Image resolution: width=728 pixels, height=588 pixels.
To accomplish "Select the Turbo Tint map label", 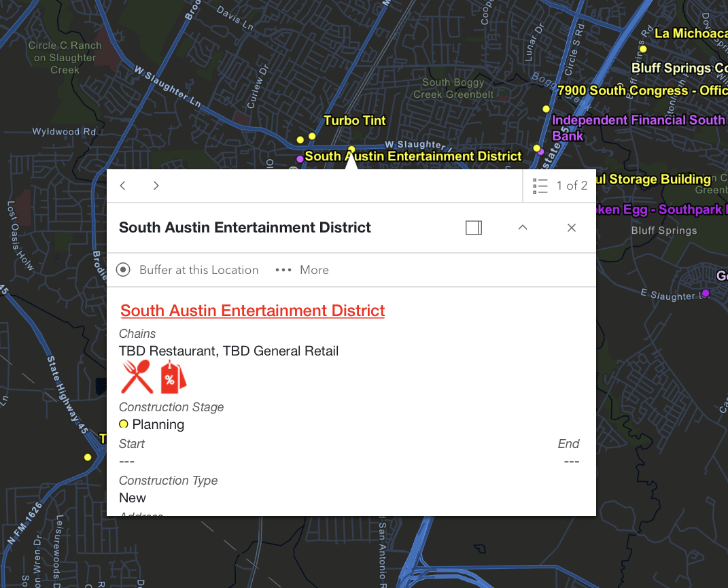I will coord(355,121).
